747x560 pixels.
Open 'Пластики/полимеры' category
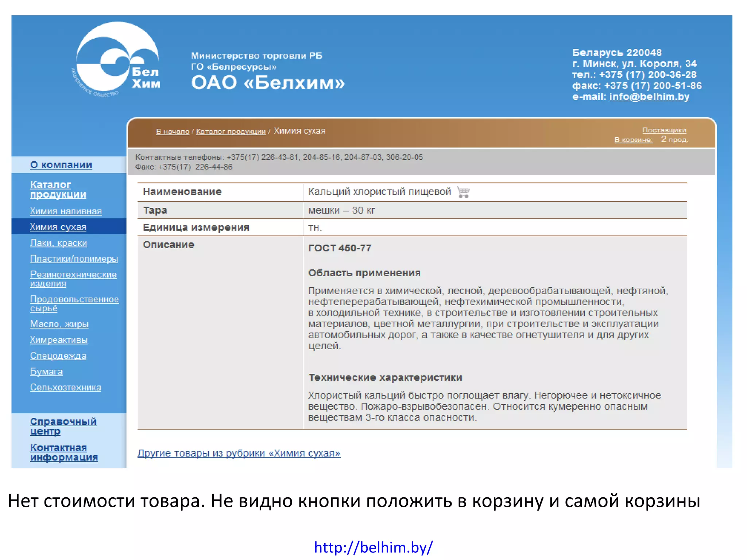click(x=74, y=258)
